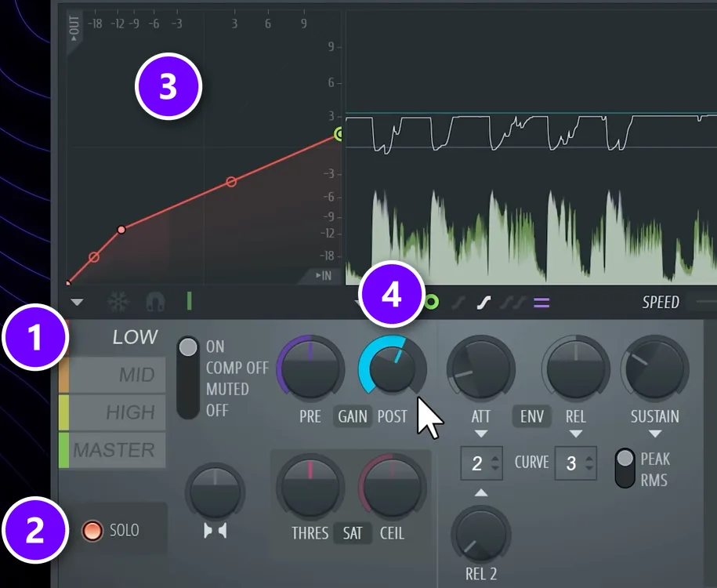Screen dimensions: 717x588
Task: Click the green vertical bar icon
Action: 190,302
